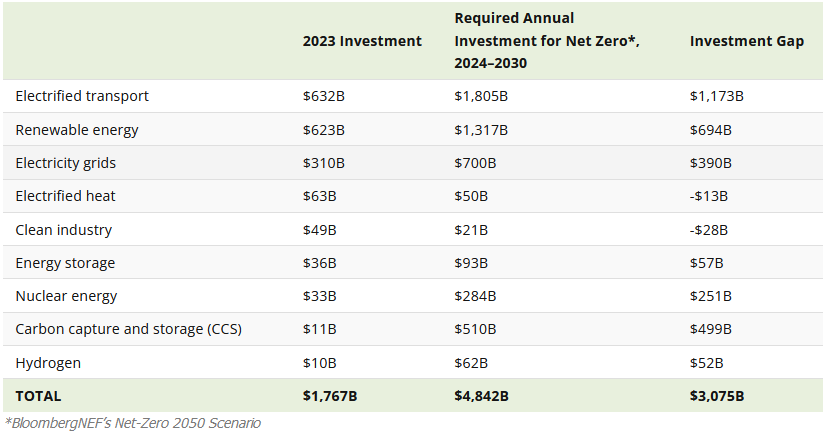This screenshot has height=437, width=827.
Task: Click the Electrified heat row label
Action: [x=66, y=196]
